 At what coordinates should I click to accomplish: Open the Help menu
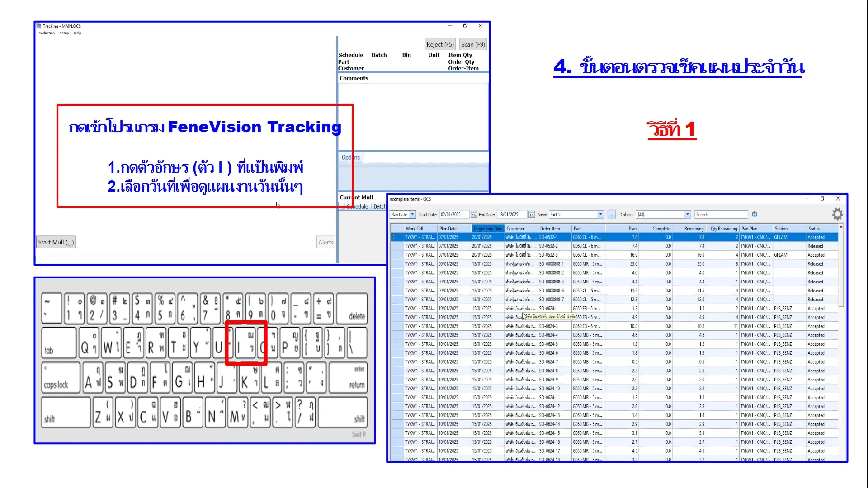coord(78,33)
